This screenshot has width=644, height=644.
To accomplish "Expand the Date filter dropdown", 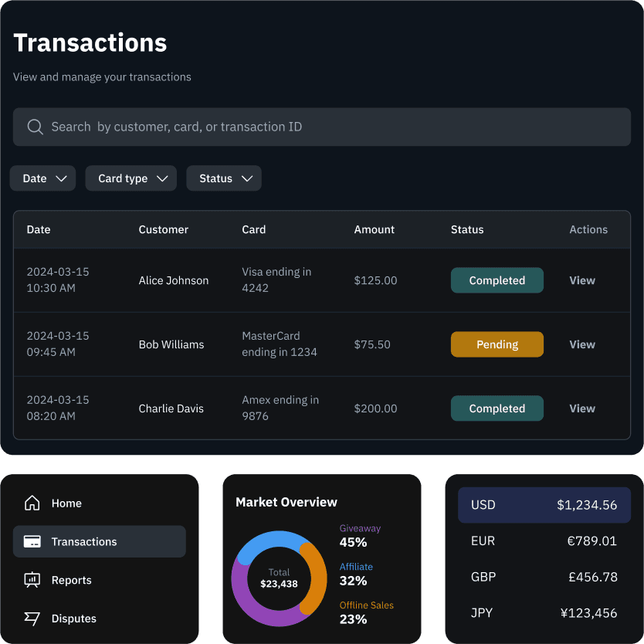I will [x=42, y=178].
